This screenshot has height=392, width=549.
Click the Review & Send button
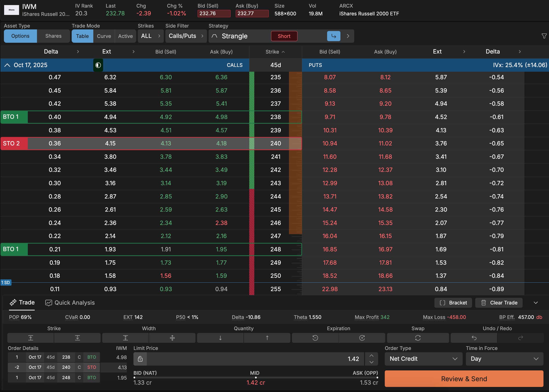click(x=464, y=379)
